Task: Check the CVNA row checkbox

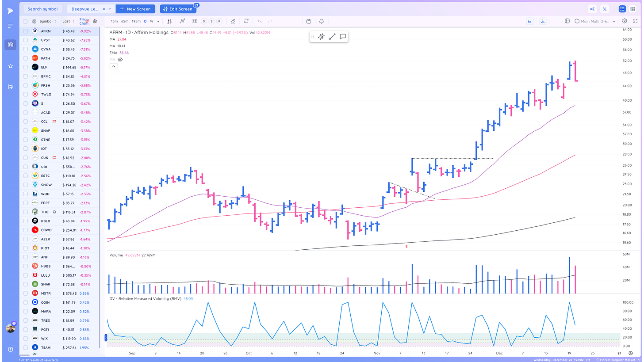Action: click(x=25, y=49)
